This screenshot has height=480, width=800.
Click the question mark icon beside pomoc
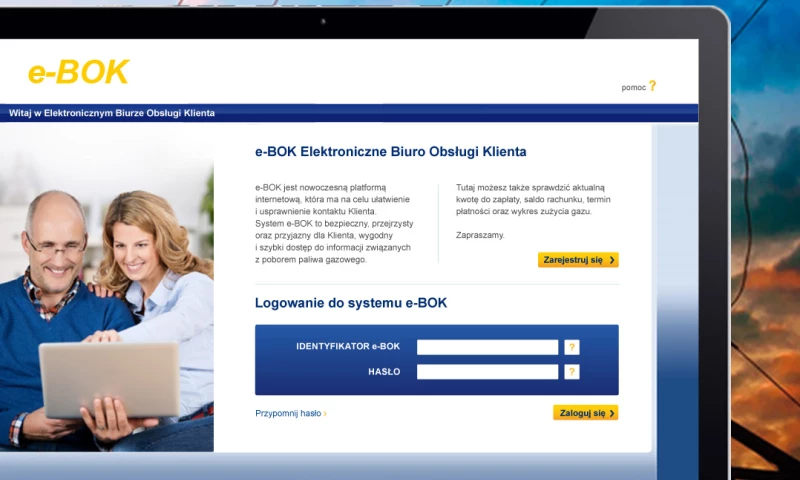653,86
